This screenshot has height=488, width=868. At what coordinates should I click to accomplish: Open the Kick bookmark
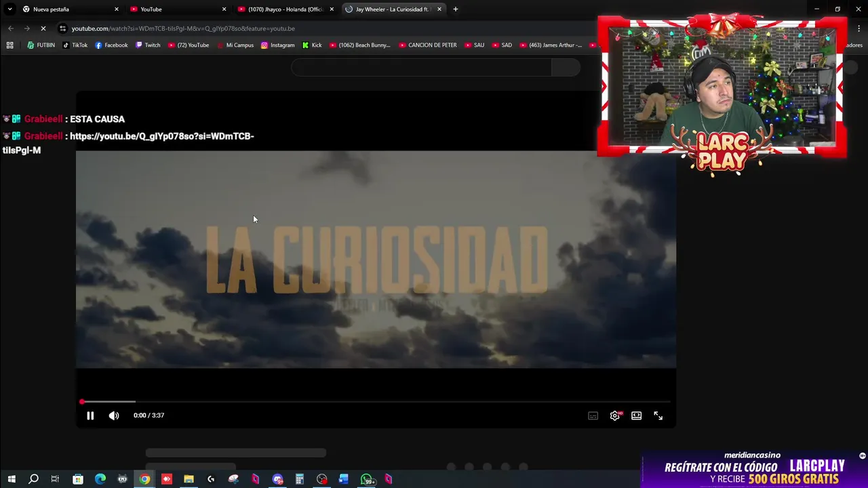[x=312, y=45]
